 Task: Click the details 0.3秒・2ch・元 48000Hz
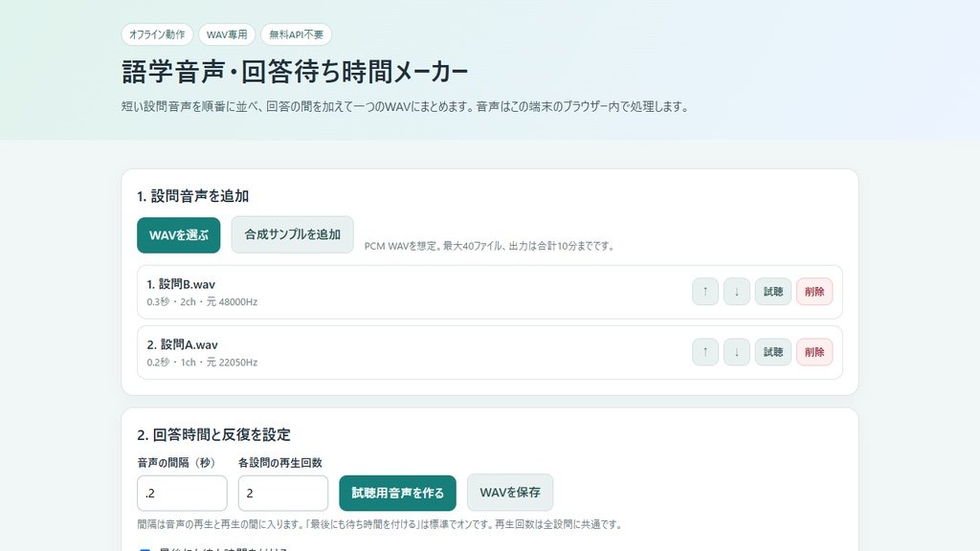point(202,301)
